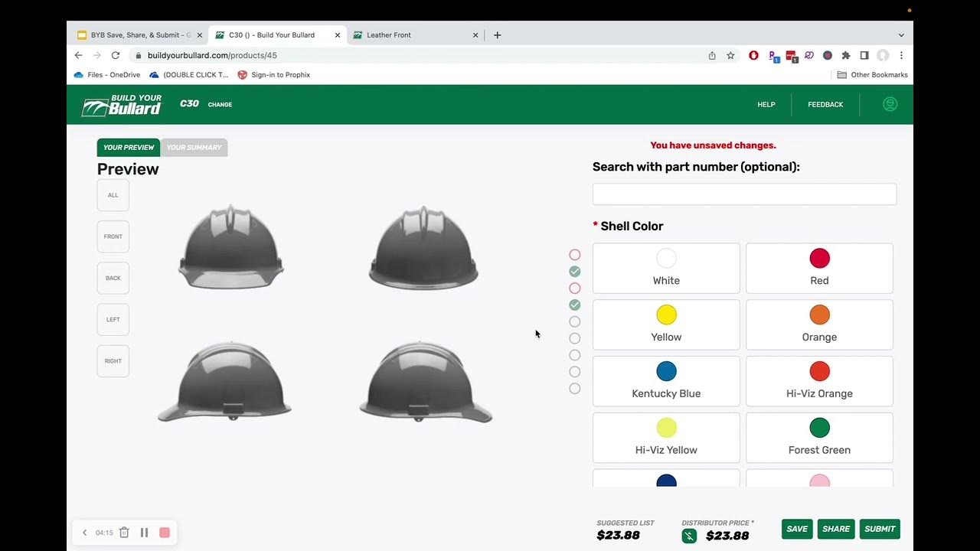Screen dimensions: 980x551
Task: Open the Sign-in to Prophix bookmark
Action: point(273,75)
